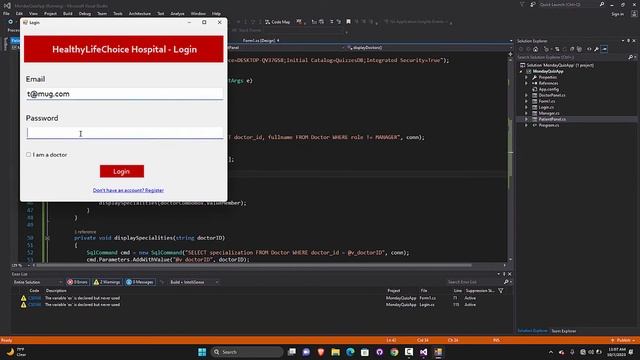Switch to Visual Studio taskbar icon
Viewport: 640px width, 360px height.
[423, 352]
